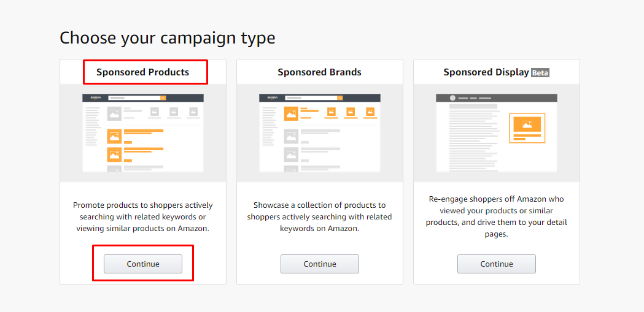This screenshot has width=644, height=312.
Task: Open the Sponsored Products preview illustration
Action: [x=143, y=133]
